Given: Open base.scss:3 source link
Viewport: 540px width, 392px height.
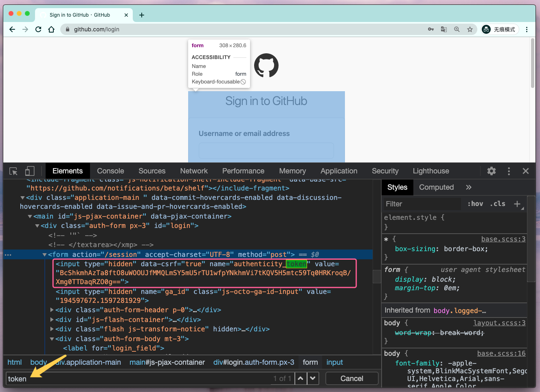Looking at the screenshot, I should click(503, 239).
